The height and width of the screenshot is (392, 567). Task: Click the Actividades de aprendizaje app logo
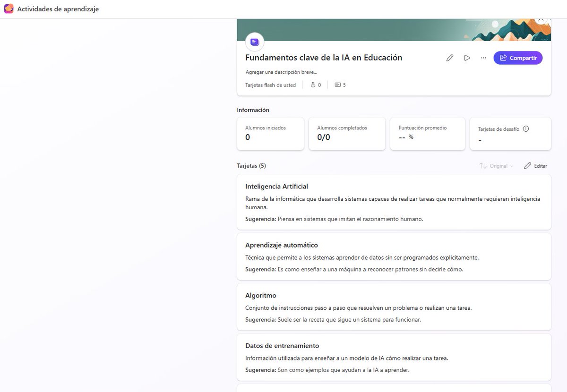point(9,9)
